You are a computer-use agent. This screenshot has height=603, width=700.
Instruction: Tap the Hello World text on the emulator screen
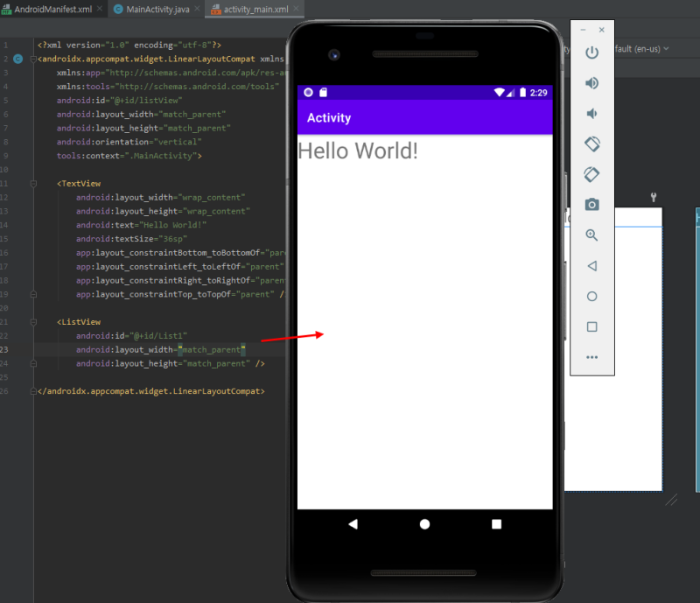[358, 151]
